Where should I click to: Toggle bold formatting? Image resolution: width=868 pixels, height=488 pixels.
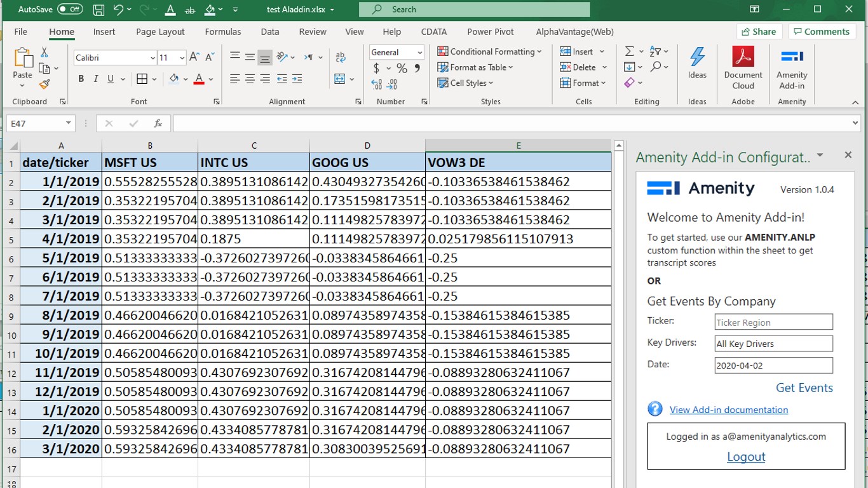point(81,79)
